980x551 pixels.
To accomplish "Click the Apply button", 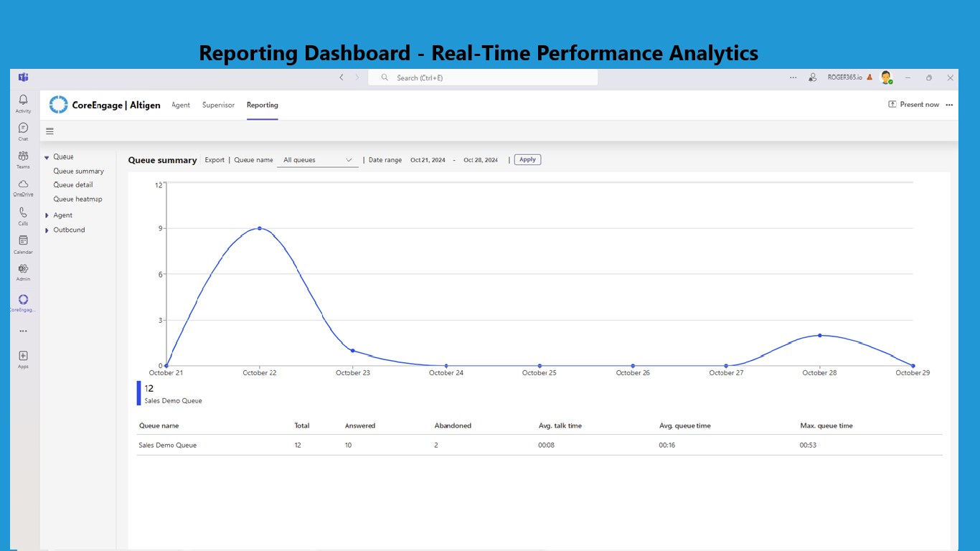I will click(x=527, y=159).
